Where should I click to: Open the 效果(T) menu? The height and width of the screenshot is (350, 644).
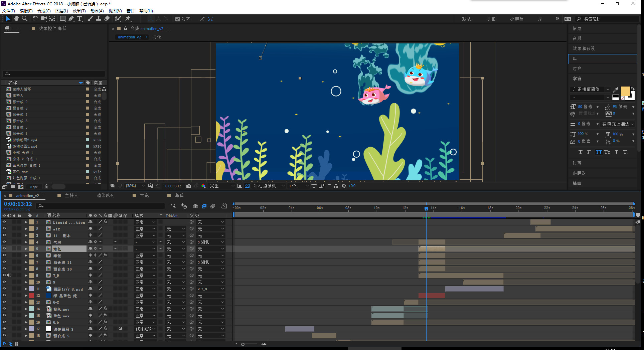click(79, 11)
